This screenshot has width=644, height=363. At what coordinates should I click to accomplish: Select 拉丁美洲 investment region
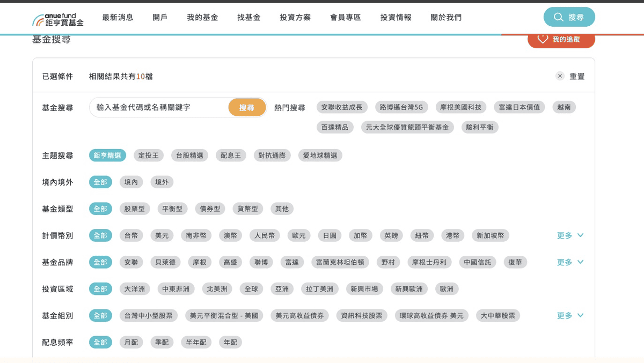click(320, 289)
